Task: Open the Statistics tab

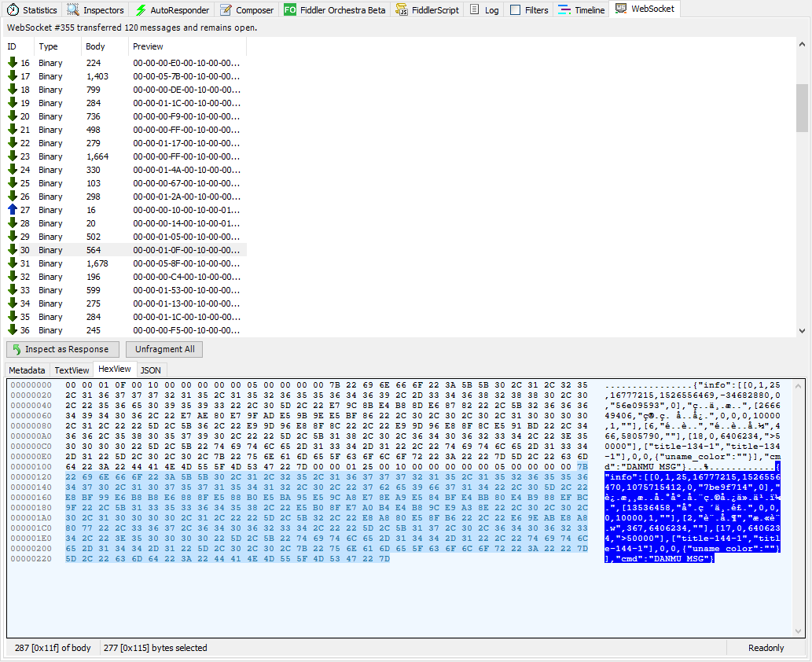Action: [x=32, y=10]
